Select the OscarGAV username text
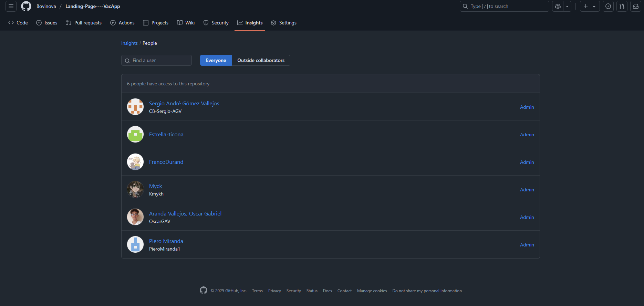The width and height of the screenshot is (644, 306). [160, 221]
